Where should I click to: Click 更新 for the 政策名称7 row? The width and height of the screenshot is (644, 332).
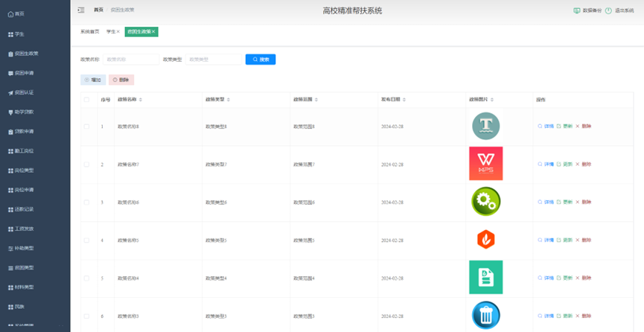click(565, 165)
